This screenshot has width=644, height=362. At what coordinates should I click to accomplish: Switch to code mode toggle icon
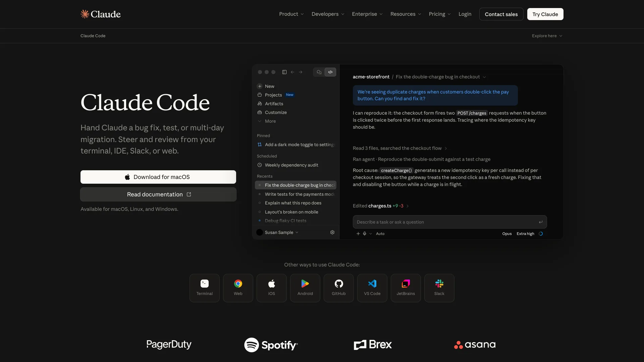(330, 72)
